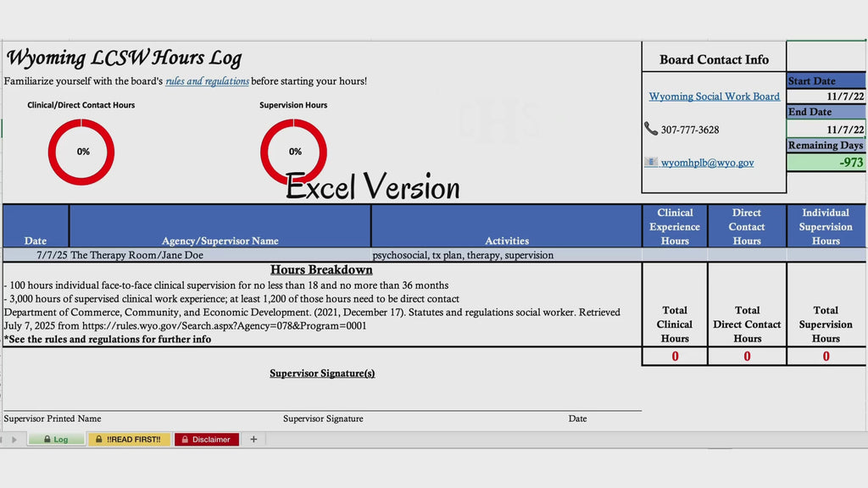868x488 pixels.
Task: Click the Board Contact Info heading
Action: pyautogui.click(x=714, y=60)
